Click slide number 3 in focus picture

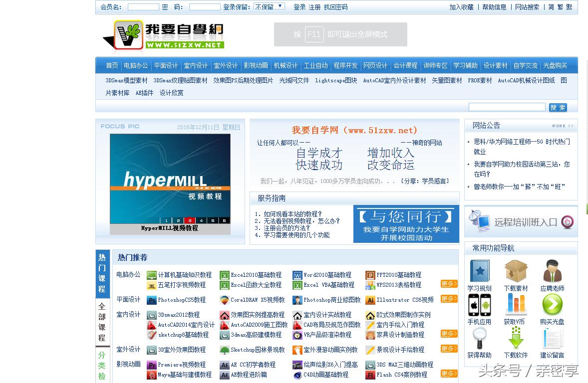coord(190,220)
